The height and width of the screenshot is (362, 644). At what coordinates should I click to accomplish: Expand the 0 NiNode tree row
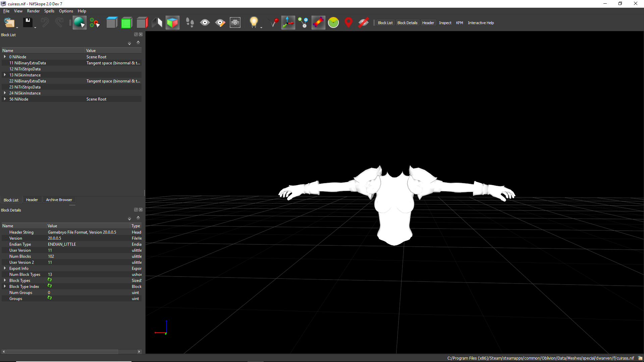coord(5,57)
